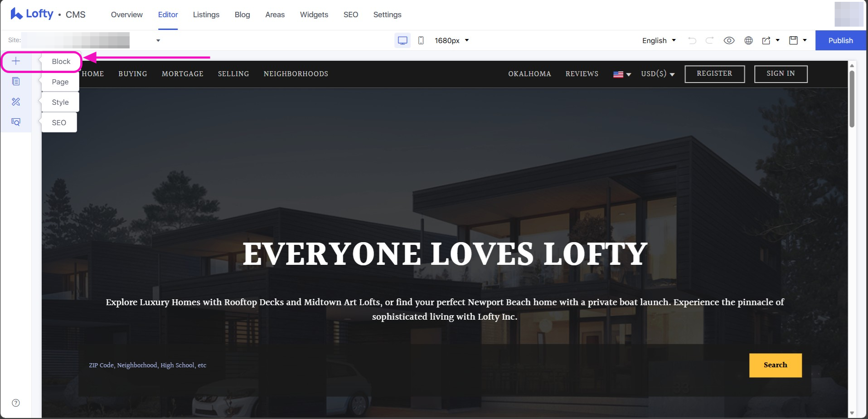Click the help question mark icon

tap(16, 403)
